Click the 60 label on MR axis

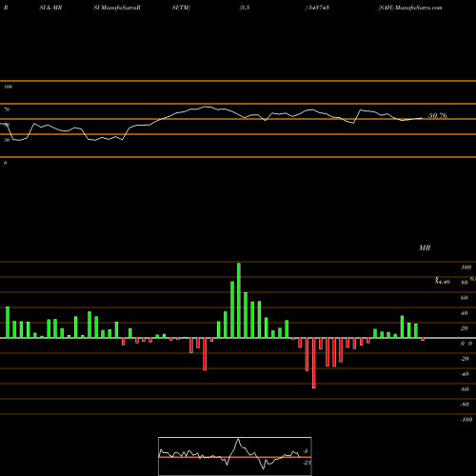click(x=464, y=298)
